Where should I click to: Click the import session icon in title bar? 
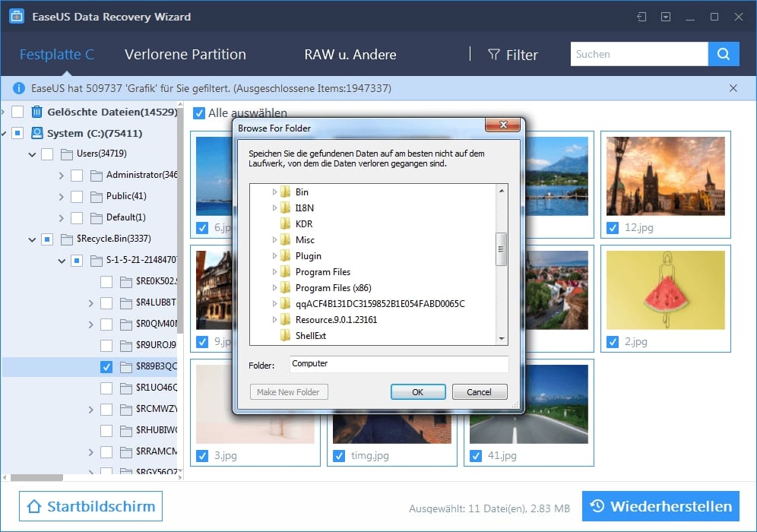tap(641, 17)
